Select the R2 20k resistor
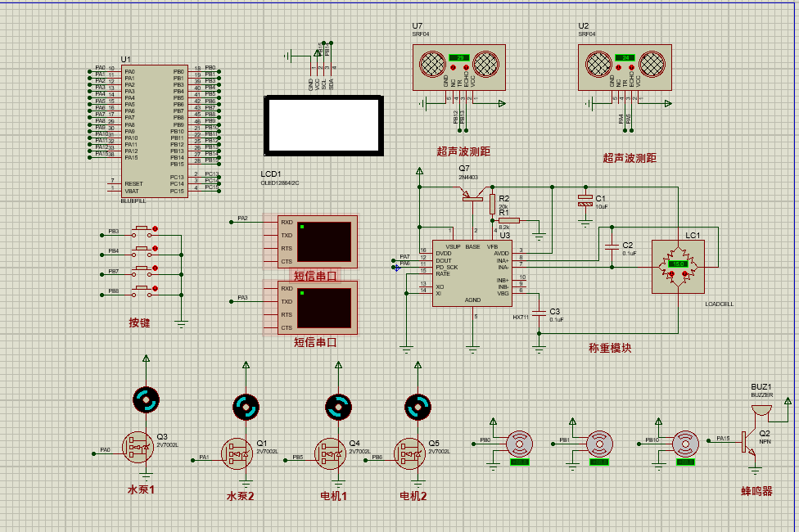 (x=492, y=204)
